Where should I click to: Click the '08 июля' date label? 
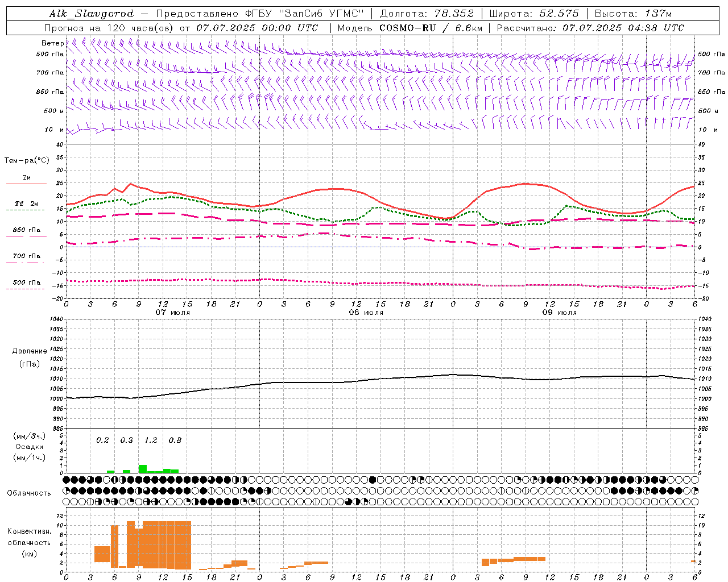pyautogui.click(x=366, y=313)
